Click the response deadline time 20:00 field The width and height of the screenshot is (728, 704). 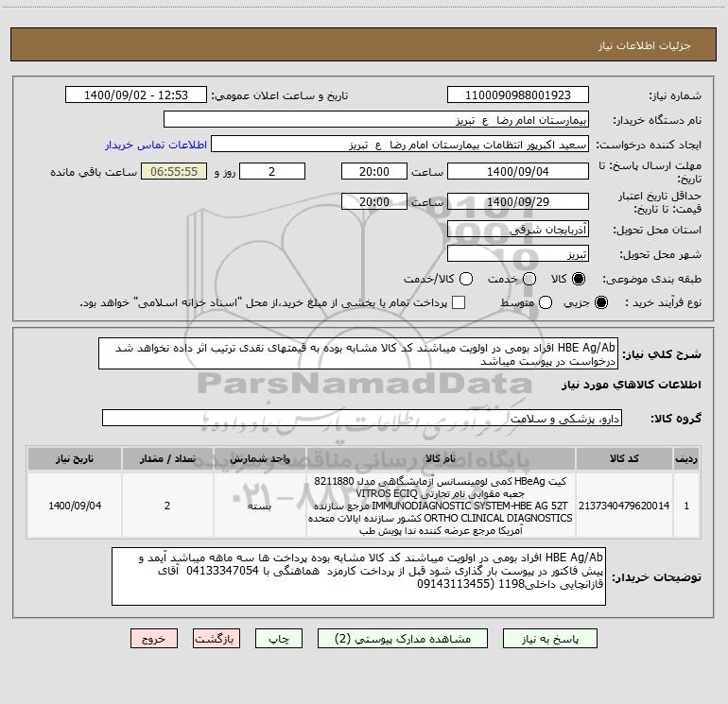(x=374, y=171)
